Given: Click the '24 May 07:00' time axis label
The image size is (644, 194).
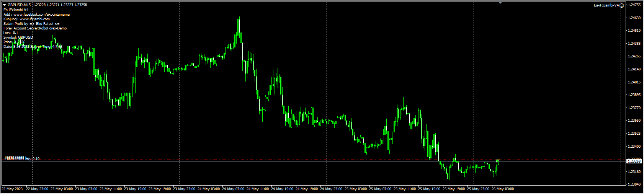Looking at the screenshot, I should (233, 189).
